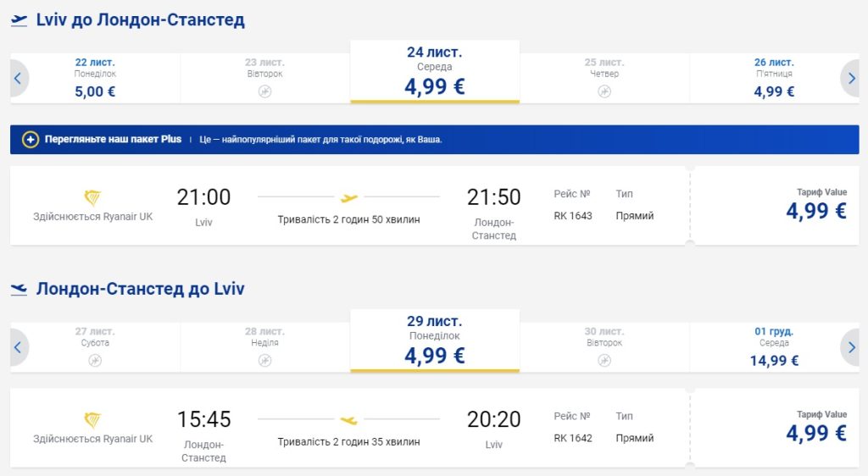This screenshot has width=868, height=476.
Task: Choose the selected 29 лист. return date
Action: coord(434,343)
